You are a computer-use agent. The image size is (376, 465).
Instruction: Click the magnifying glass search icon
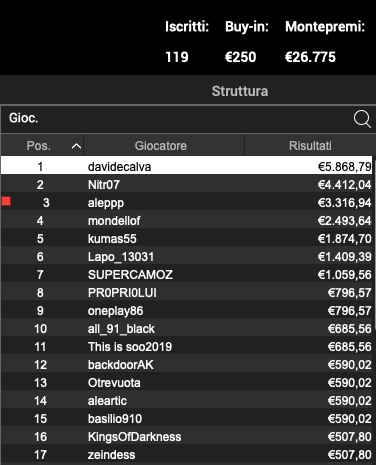(x=362, y=119)
